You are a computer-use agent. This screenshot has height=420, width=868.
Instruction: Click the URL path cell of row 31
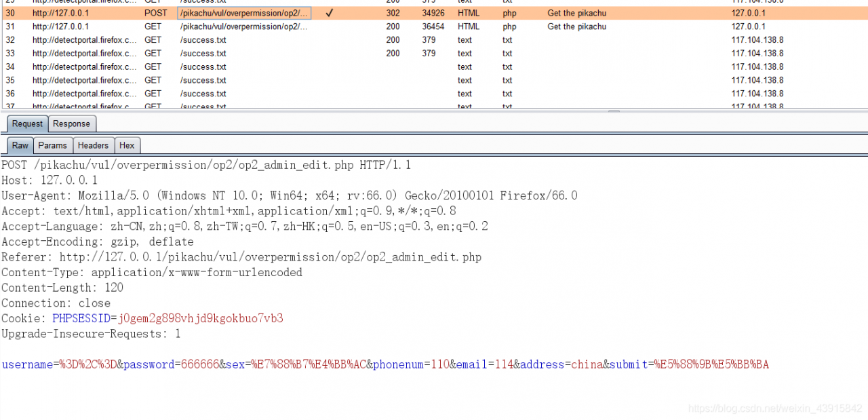244,26
